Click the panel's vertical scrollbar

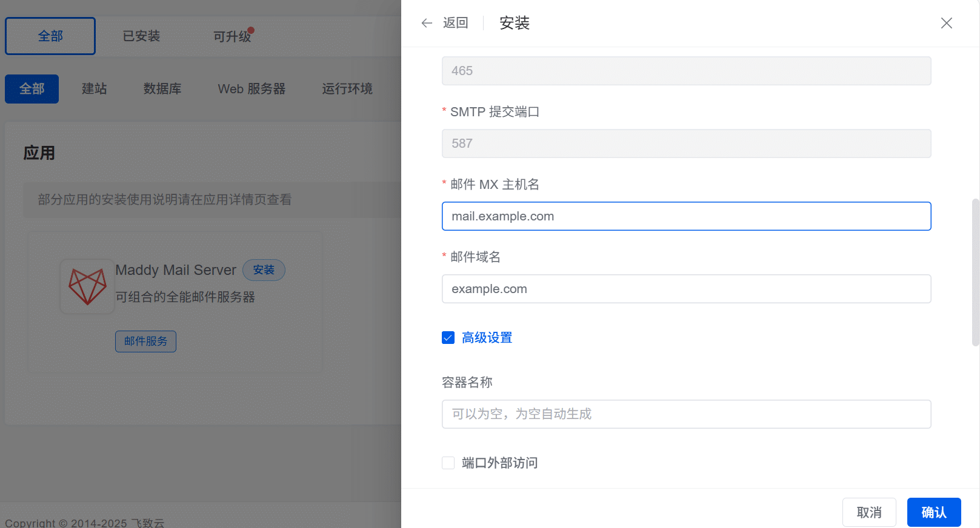pyautogui.click(x=975, y=272)
